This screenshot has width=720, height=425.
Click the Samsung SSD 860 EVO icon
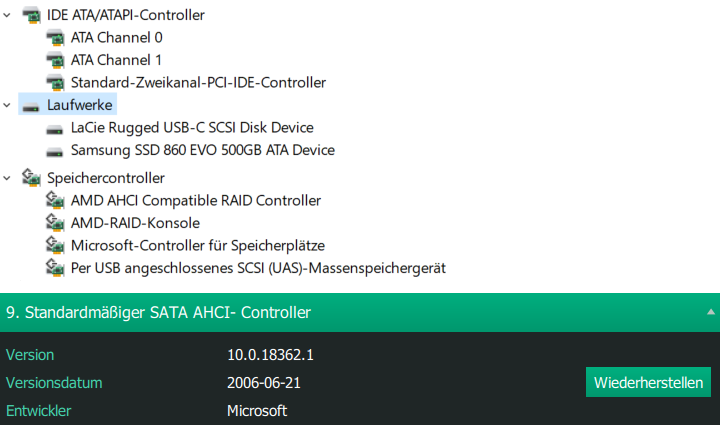pos(54,151)
